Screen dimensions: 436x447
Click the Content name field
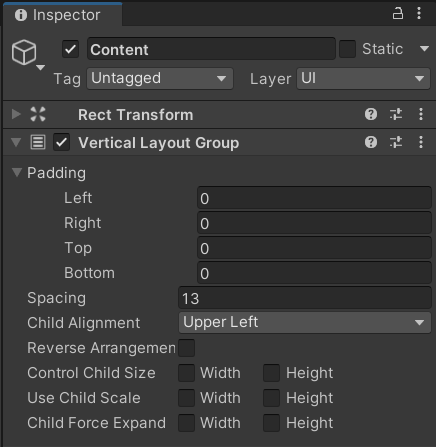pos(211,49)
